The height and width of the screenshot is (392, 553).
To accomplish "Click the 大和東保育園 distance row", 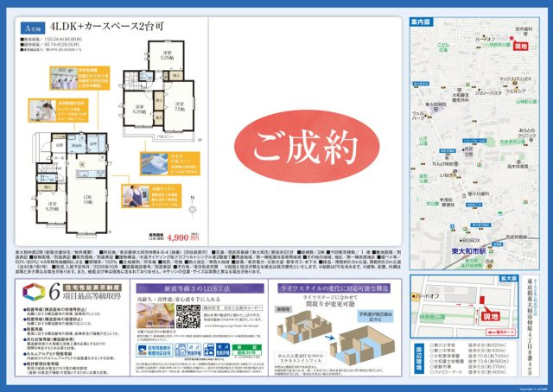I will tap(469, 356).
